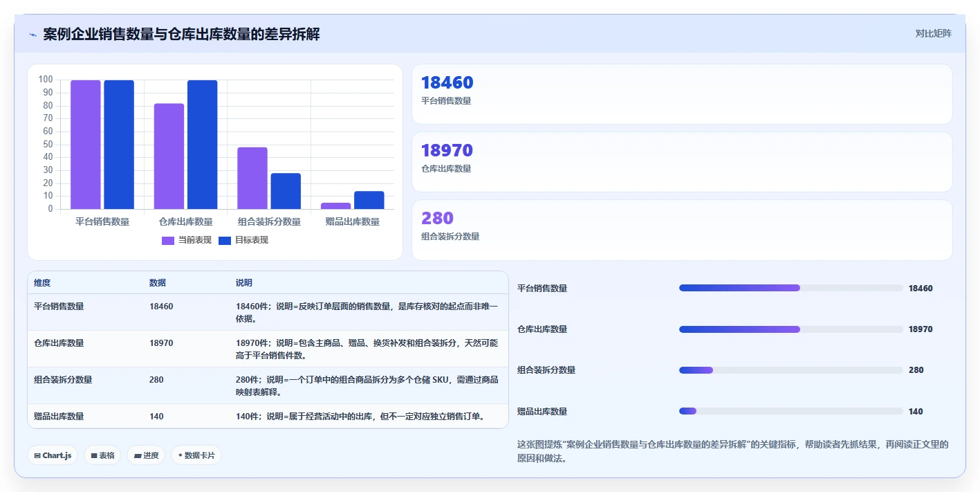980x492 pixels.
Task: Click the 140 value in the table's 数据 column
Action: click(156, 416)
